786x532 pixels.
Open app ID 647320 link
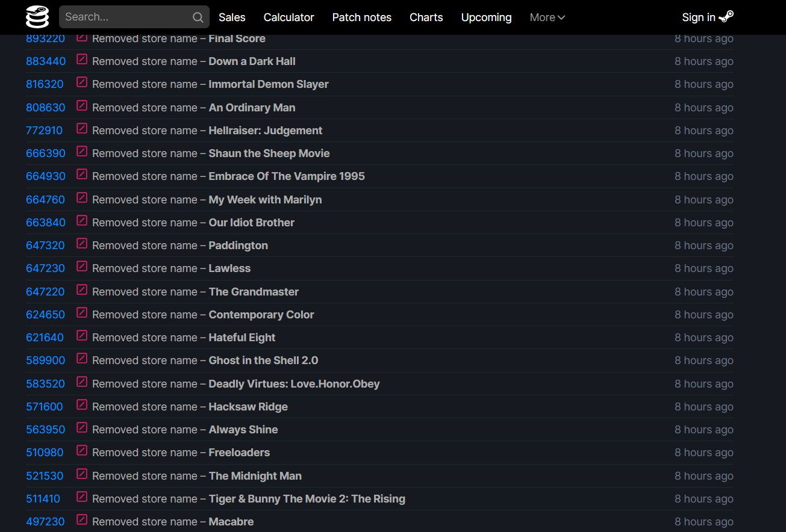[45, 246]
